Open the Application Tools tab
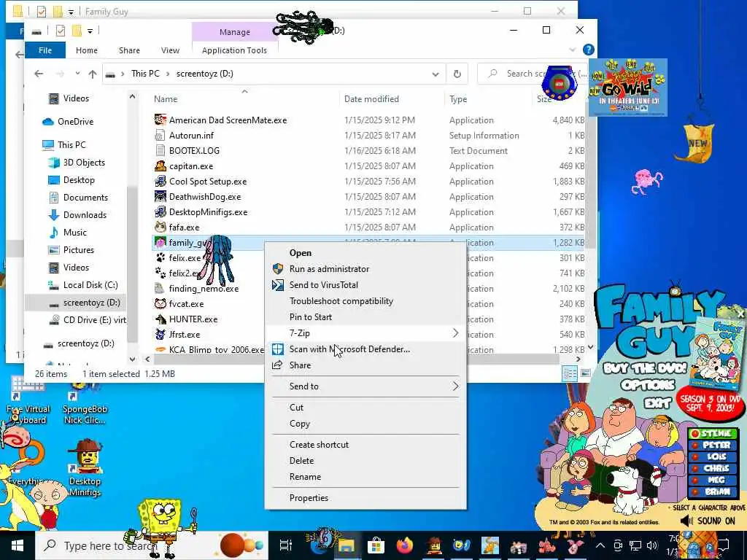Screen dimensions: 747x560 pyautogui.click(x=234, y=50)
